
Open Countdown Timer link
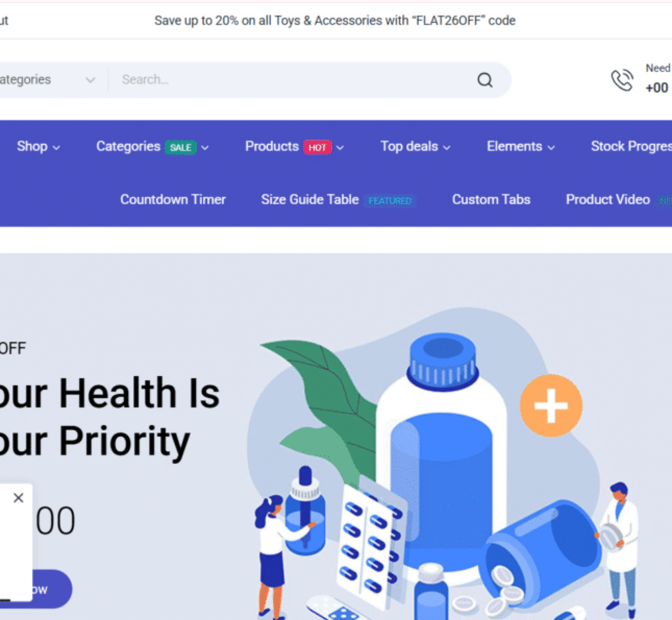pos(173,199)
